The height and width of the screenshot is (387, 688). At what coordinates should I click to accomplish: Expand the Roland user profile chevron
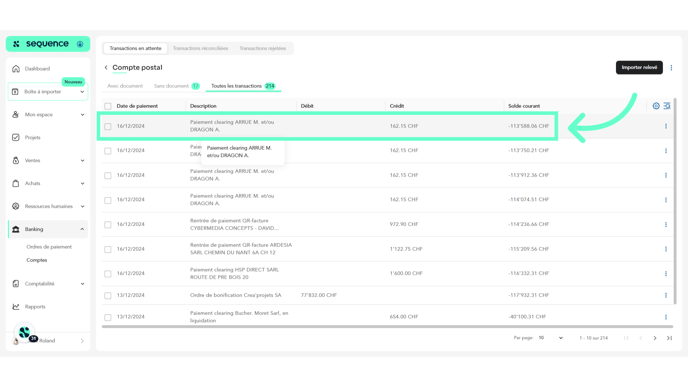pyautogui.click(x=82, y=341)
